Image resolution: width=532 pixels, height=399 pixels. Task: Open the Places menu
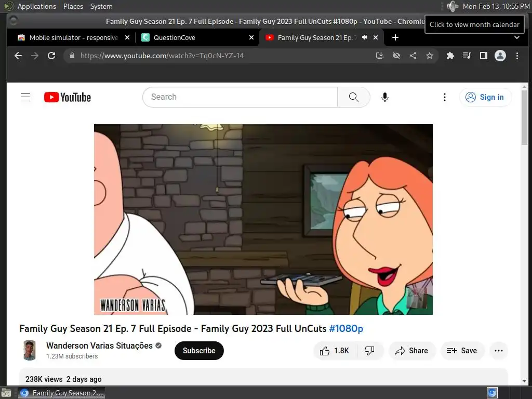tap(73, 6)
